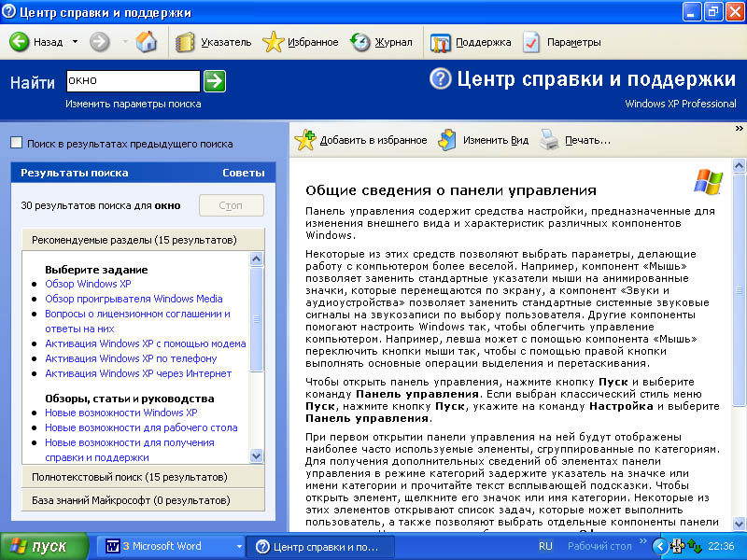Click article pane scroll down arrow
The height and width of the screenshot is (560, 747).
(x=739, y=524)
